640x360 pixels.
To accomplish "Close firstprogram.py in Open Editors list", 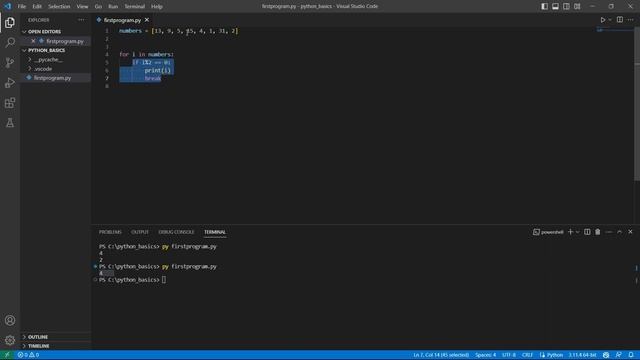I will click(x=33, y=41).
